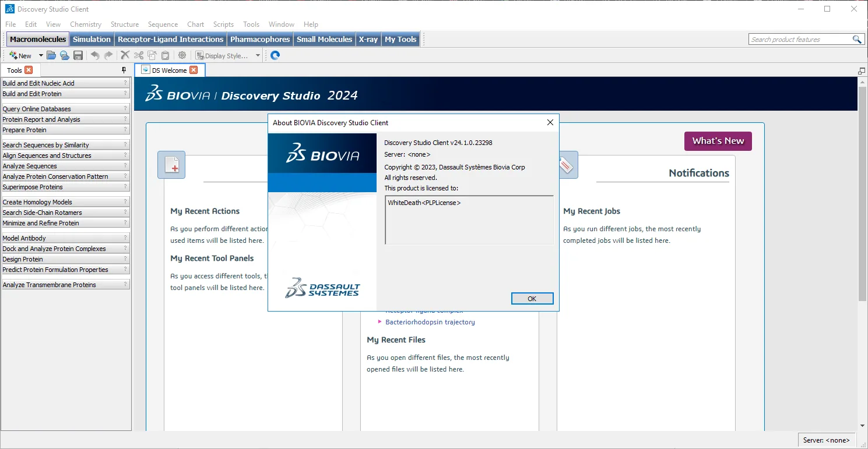
Task: Expand Analyze Sequences tools
Action: tap(65, 166)
